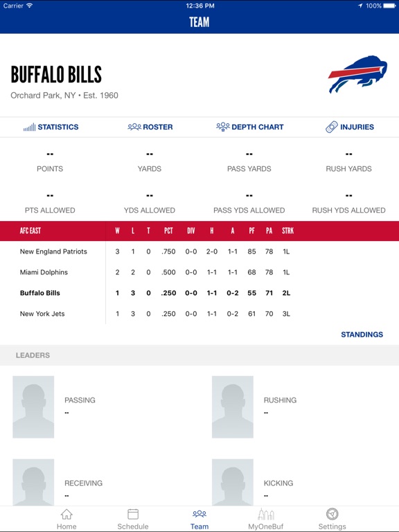Click the Buffalo Bills logo

point(357,74)
